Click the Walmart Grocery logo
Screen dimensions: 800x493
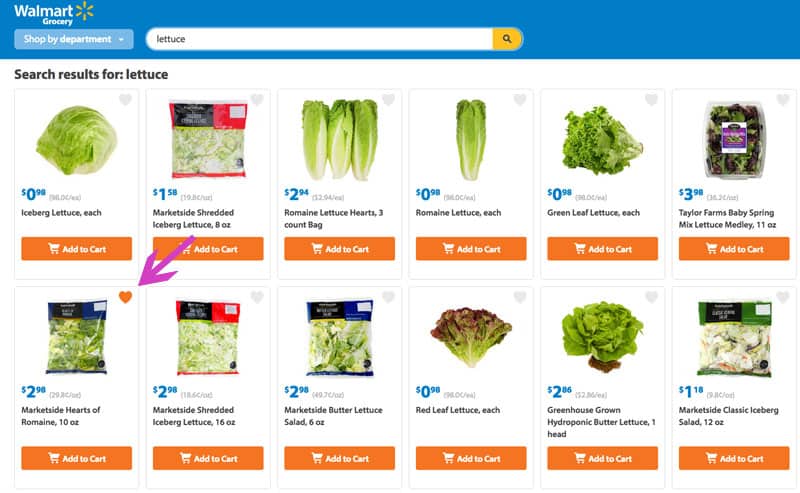pyautogui.click(x=54, y=13)
